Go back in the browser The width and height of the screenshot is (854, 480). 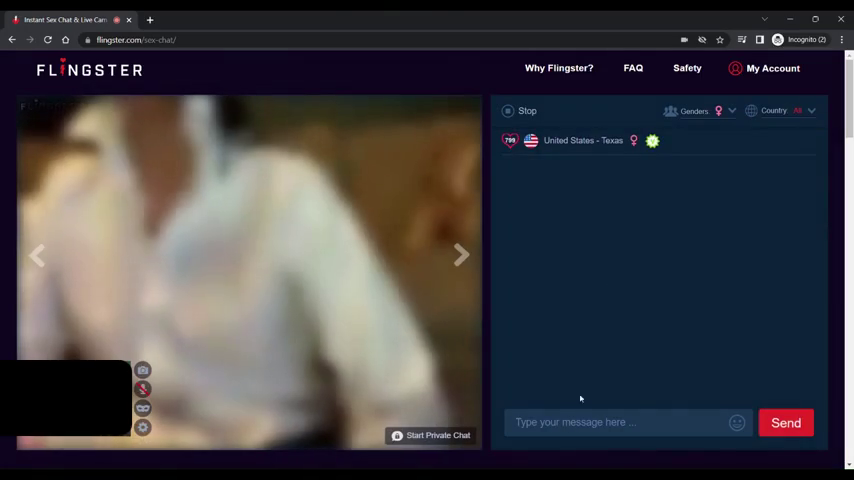[12, 40]
